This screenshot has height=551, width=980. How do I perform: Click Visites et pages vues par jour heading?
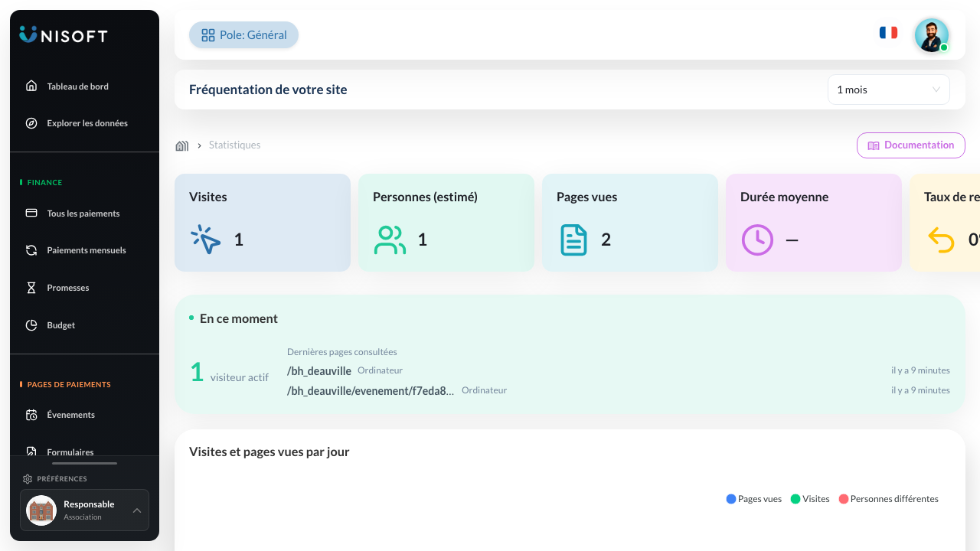pyautogui.click(x=269, y=452)
